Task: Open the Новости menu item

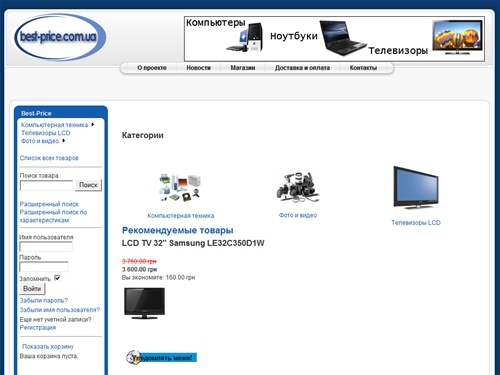Action: [x=198, y=68]
